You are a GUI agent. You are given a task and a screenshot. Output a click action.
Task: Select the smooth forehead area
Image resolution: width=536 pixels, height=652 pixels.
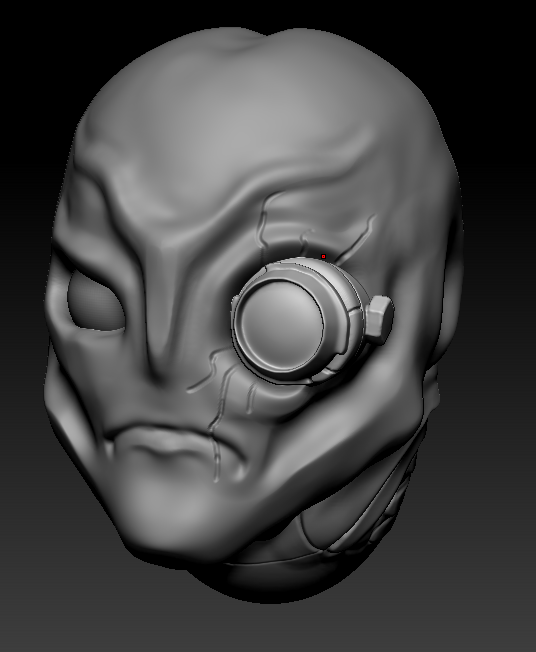233,137
